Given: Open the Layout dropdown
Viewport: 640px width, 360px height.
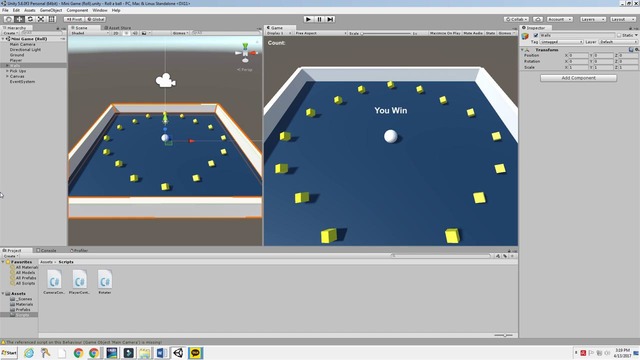Looking at the screenshot, I should [623, 19].
